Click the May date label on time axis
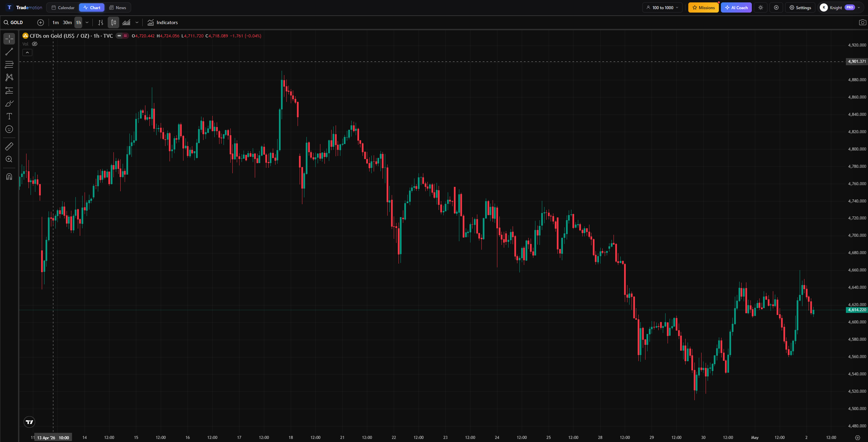The image size is (868, 442). pos(755,438)
